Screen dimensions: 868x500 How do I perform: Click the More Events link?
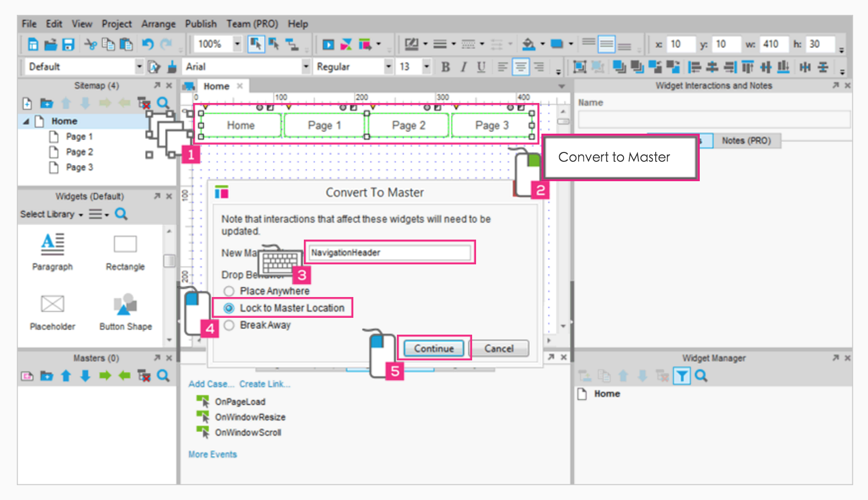pyautogui.click(x=212, y=454)
